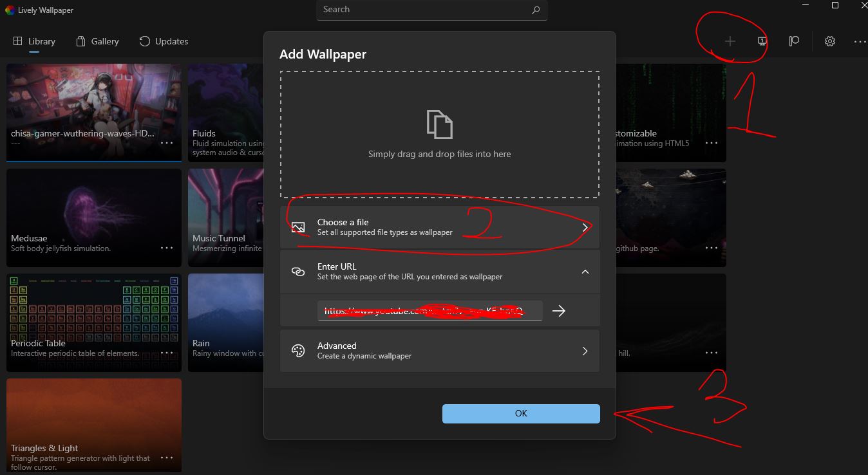Focus the URL input field

tap(430, 311)
